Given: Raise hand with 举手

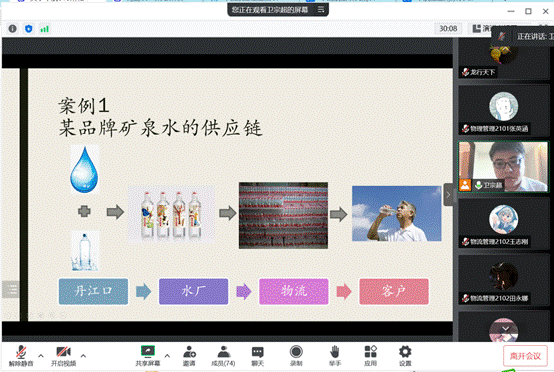Looking at the screenshot, I should 335,356.
